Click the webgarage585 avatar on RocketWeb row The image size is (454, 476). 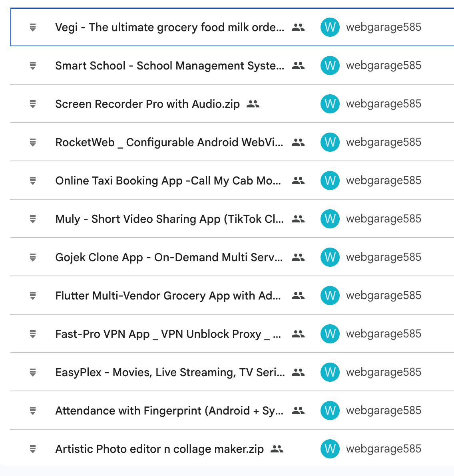click(330, 142)
